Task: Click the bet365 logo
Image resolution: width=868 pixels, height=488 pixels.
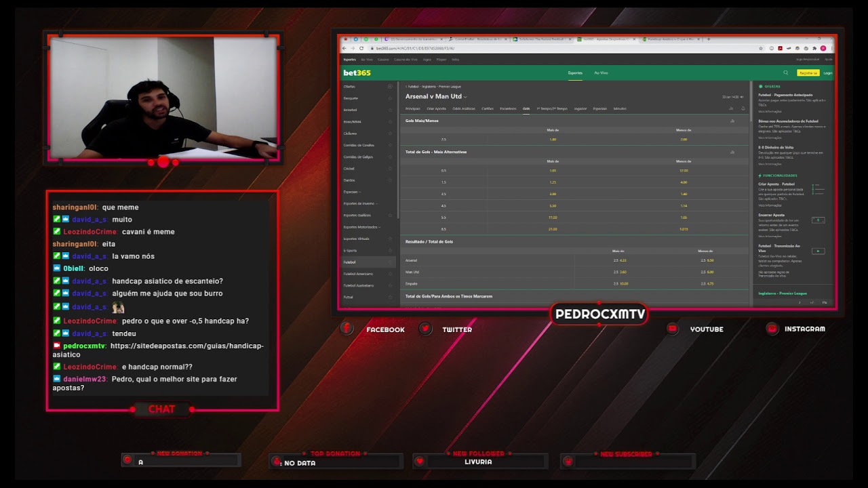Action: pyautogui.click(x=357, y=73)
